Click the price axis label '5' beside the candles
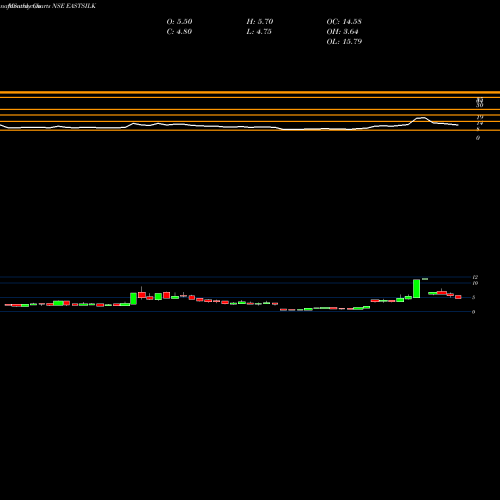The image size is (500, 500). (473, 297)
